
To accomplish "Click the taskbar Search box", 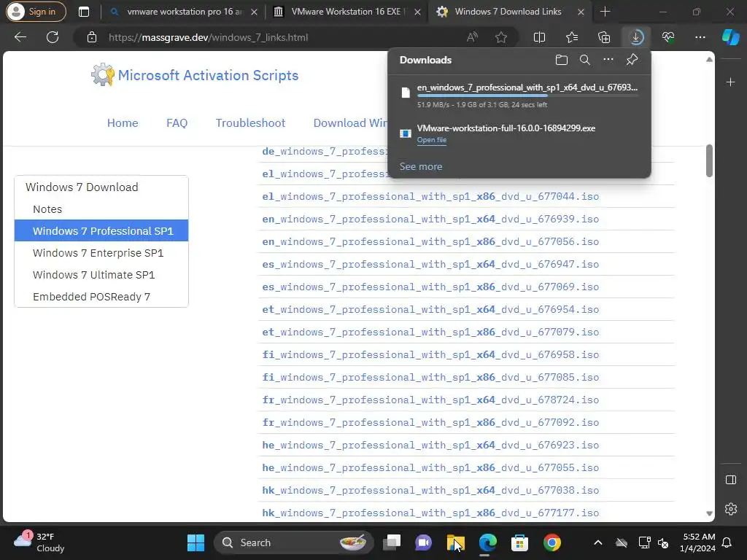I will click(294, 542).
